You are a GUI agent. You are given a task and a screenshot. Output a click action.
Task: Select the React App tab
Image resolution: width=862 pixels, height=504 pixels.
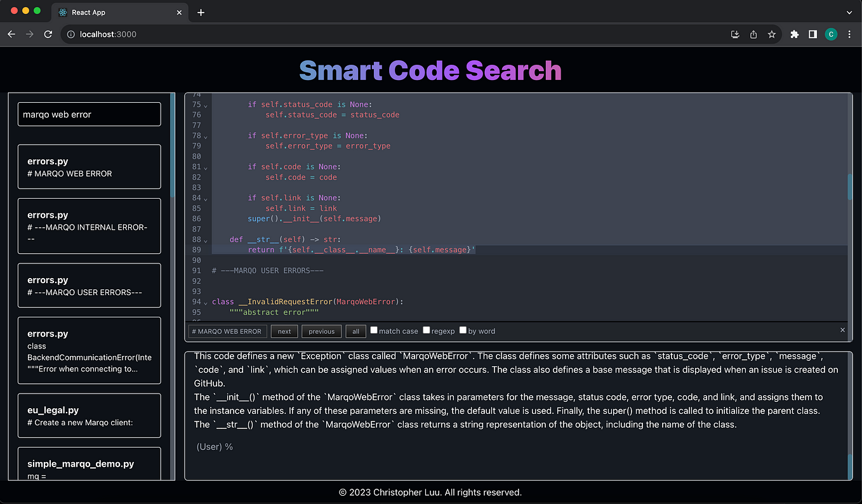tap(120, 12)
